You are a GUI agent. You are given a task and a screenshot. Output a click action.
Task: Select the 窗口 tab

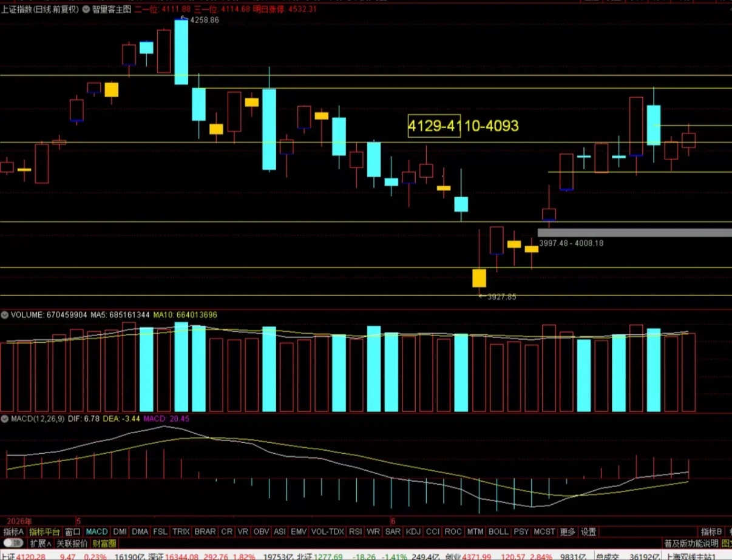click(x=73, y=531)
